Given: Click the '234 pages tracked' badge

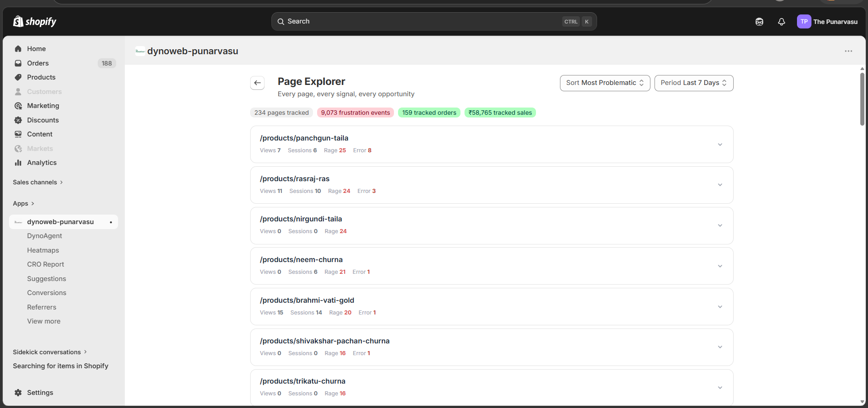Looking at the screenshot, I should (281, 113).
